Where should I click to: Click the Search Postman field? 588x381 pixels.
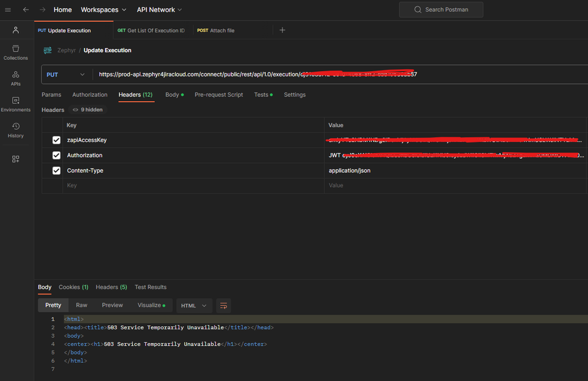click(x=441, y=10)
